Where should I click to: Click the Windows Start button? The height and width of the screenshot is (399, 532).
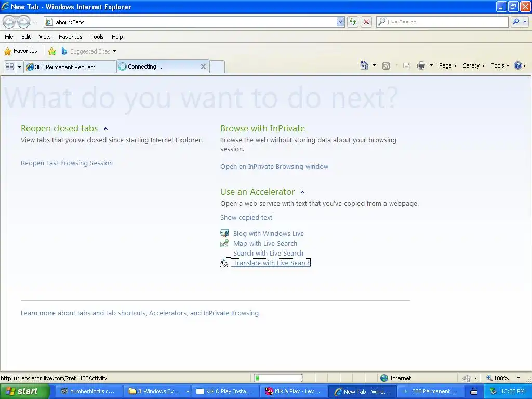point(24,391)
